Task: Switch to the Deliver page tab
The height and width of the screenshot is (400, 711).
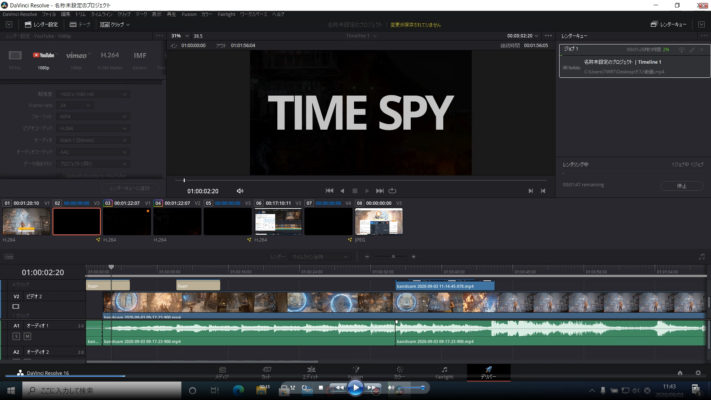Action: click(488, 372)
